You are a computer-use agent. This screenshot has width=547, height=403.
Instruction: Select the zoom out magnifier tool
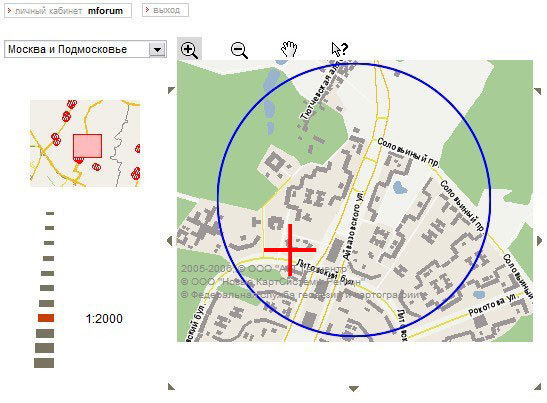coord(239,50)
